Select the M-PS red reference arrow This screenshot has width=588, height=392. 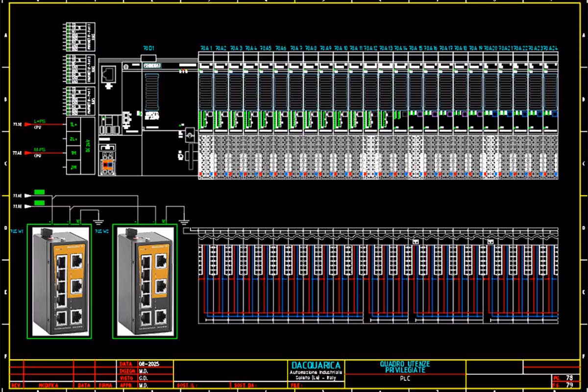[x=44, y=153]
